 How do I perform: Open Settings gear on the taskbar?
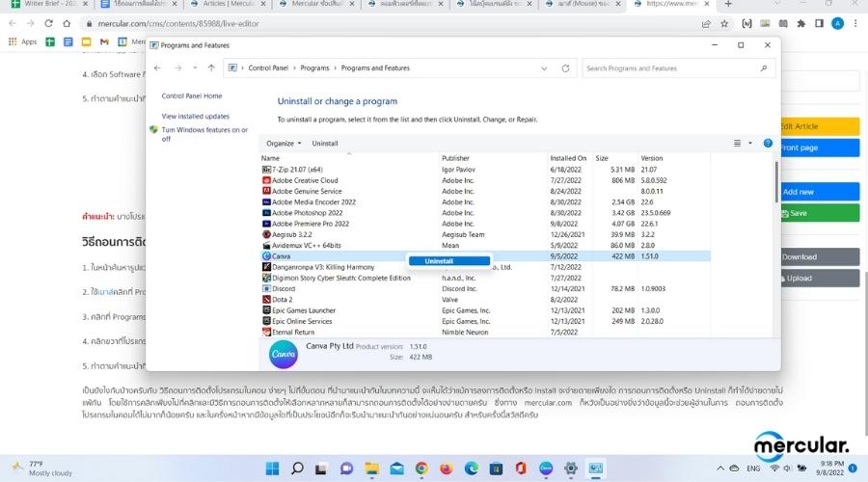click(571, 469)
